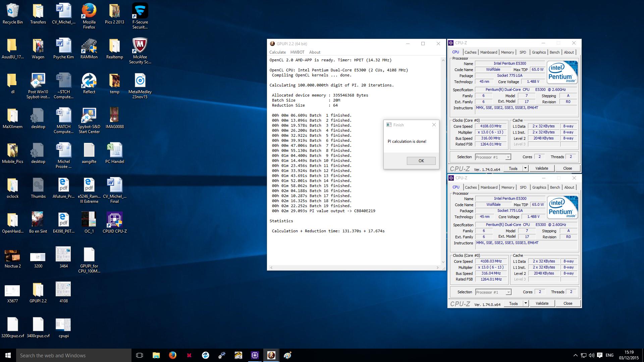Open Afuture_Pr pdf file icon
Viewport: 644px width, 362px height.
coord(63,188)
